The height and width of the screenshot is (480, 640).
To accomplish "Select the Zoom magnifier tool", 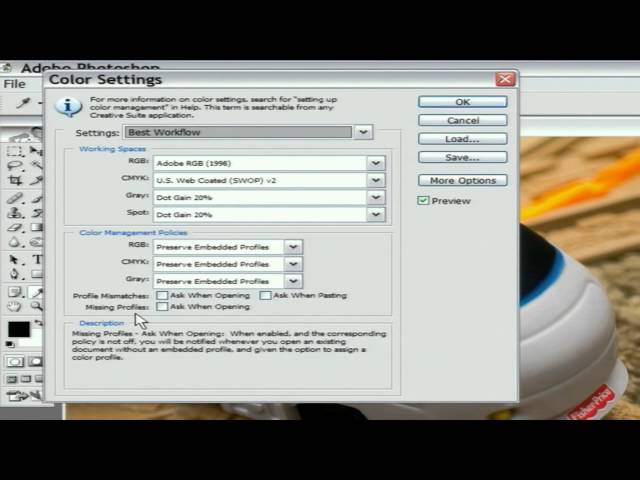I will point(37,306).
